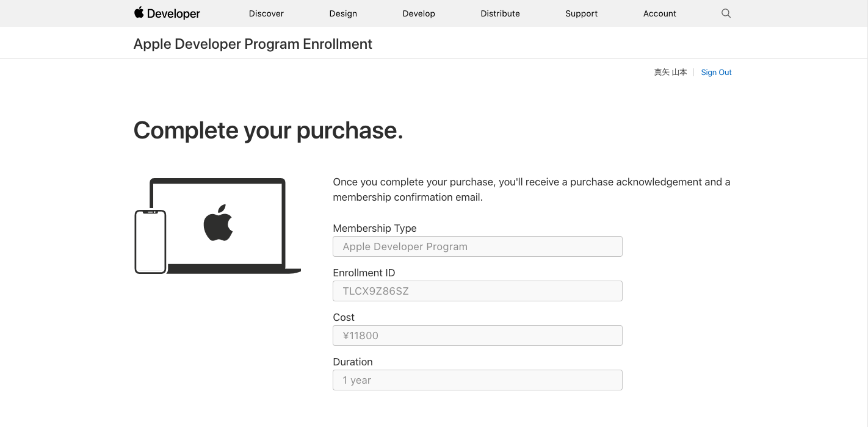Screen dimensions: 868x427
Task: Click the Duration field showing 1 year
Action: coord(477,380)
